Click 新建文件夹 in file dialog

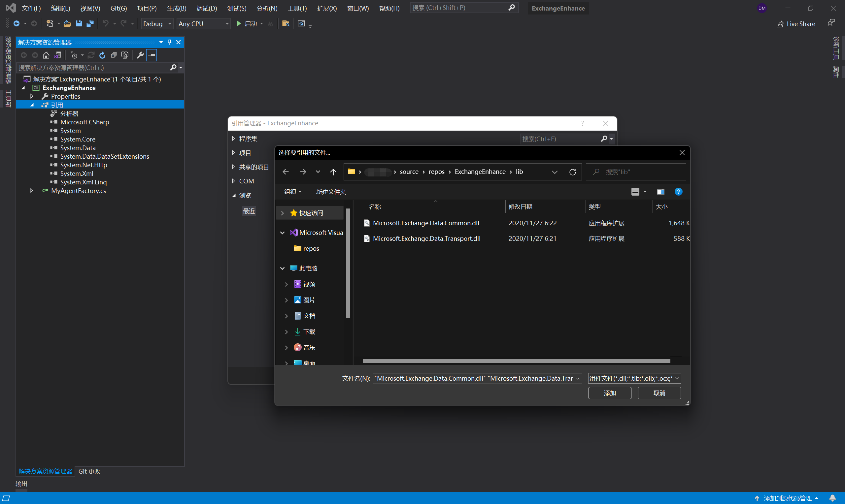pos(331,192)
